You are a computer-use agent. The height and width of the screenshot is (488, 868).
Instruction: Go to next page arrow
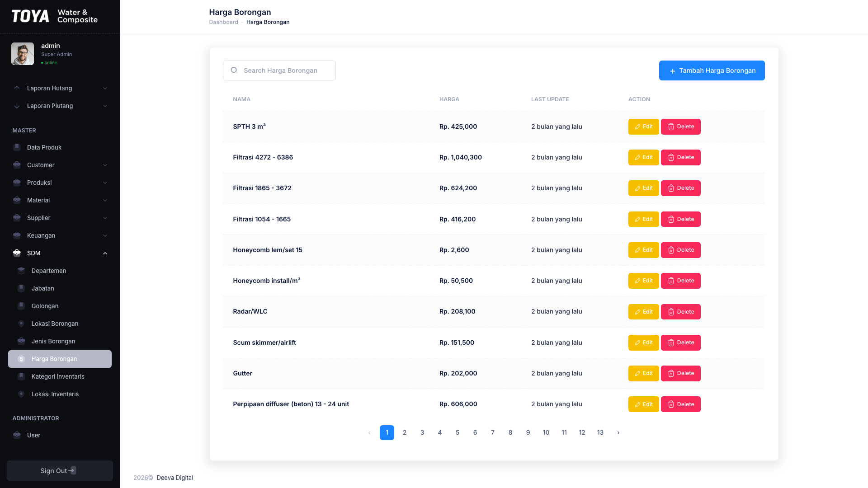coord(618,432)
